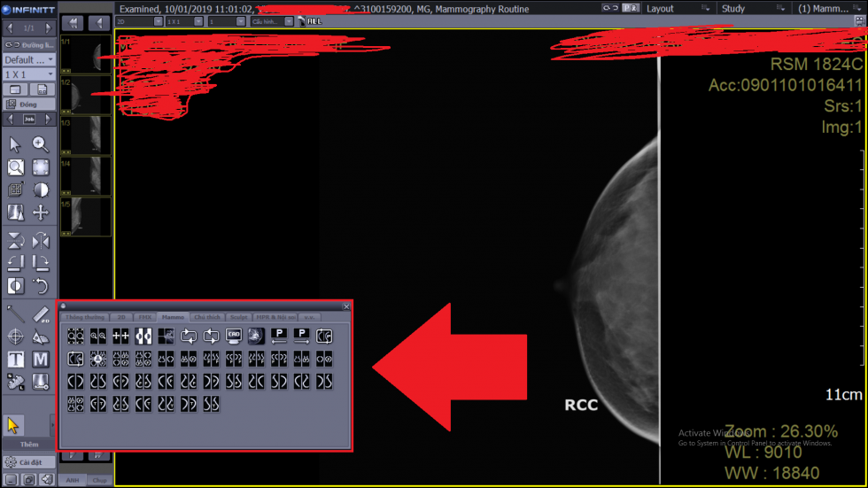Toggle the Đường link option
Viewport: 868px width, 488px height.
click(x=29, y=43)
